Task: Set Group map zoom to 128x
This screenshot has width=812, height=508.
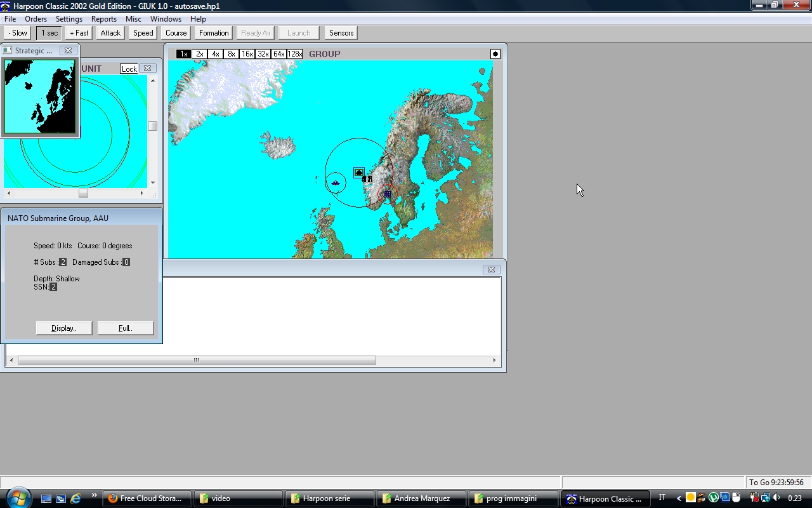Action: (x=294, y=54)
